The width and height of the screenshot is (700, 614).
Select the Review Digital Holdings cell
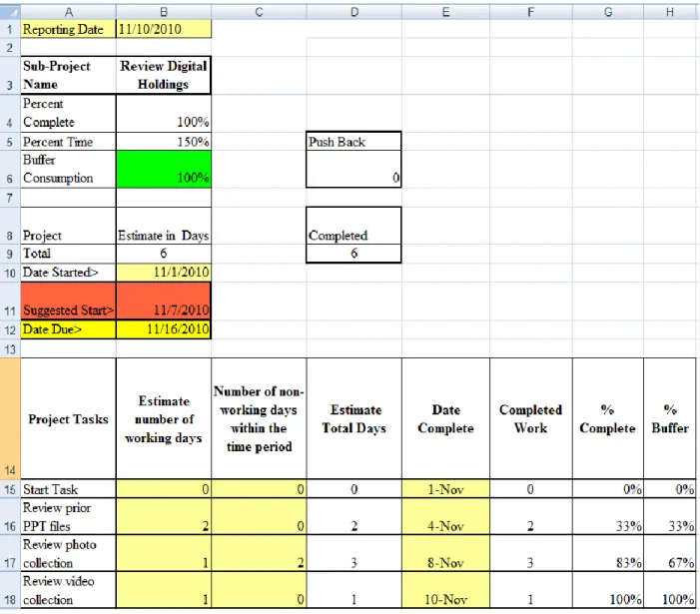164,75
